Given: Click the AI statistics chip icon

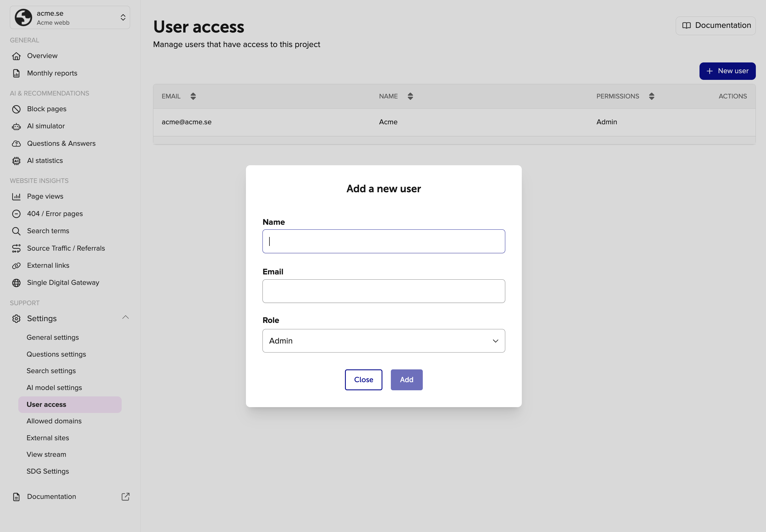Looking at the screenshot, I should (x=16, y=161).
